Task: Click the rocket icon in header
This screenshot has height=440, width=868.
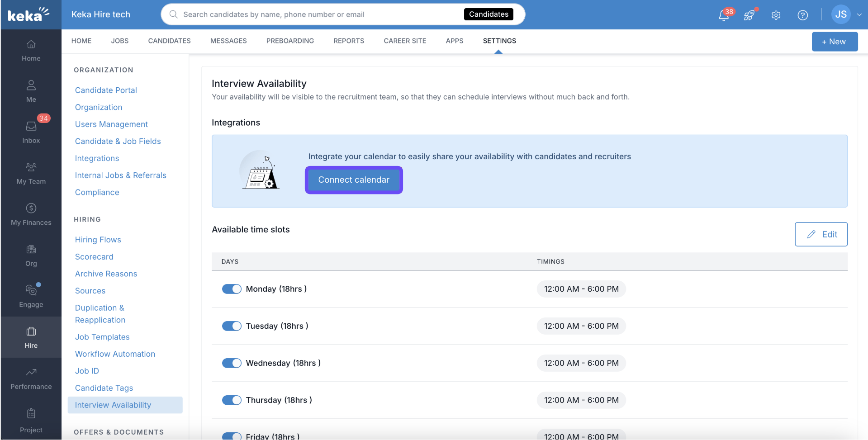Action: [749, 15]
